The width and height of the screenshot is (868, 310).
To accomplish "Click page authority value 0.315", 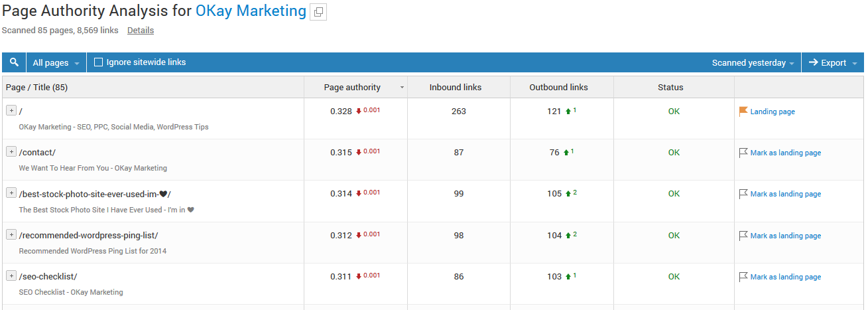I will tap(341, 153).
